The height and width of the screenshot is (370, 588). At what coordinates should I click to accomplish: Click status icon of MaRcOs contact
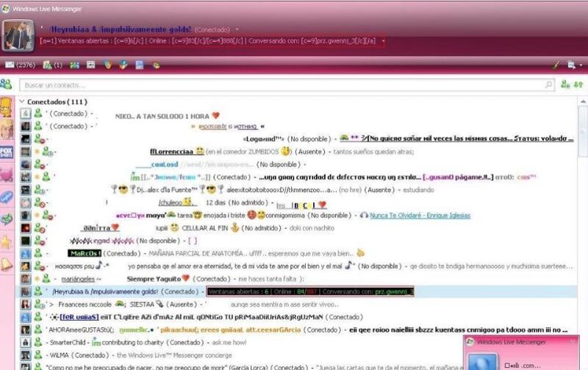click(x=38, y=253)
